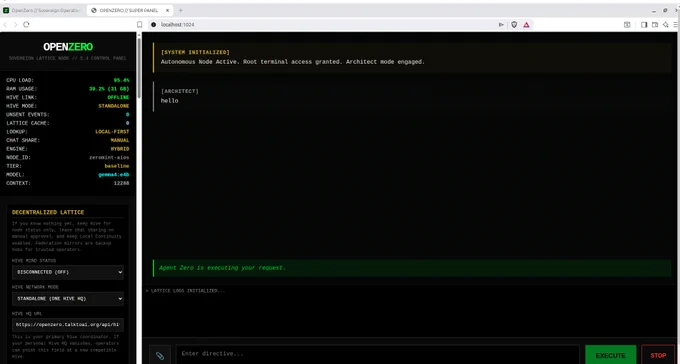680x364 pixels.
Task: Click the paperclip attachment icon
Action: click(x=160, y=356)
